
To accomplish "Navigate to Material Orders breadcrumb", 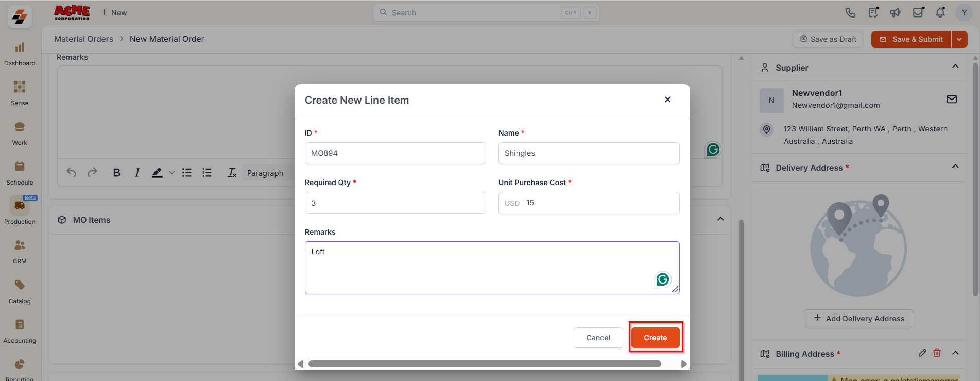I will pyautogui.click(x=83, y=39).
